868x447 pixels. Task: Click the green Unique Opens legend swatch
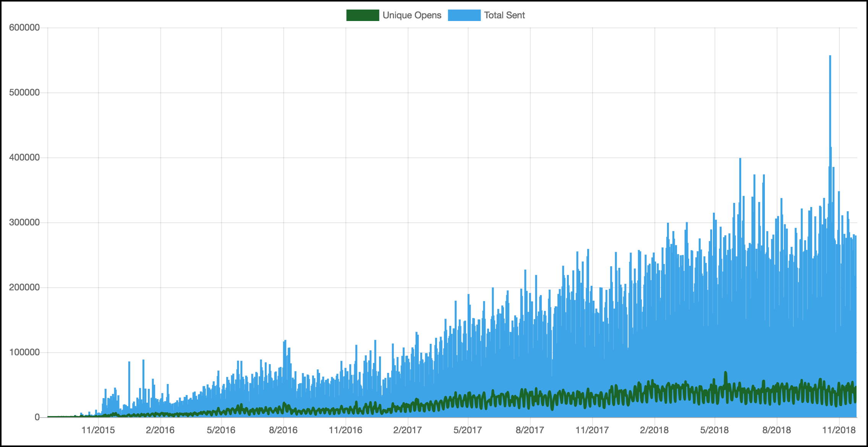coord(362,15)
